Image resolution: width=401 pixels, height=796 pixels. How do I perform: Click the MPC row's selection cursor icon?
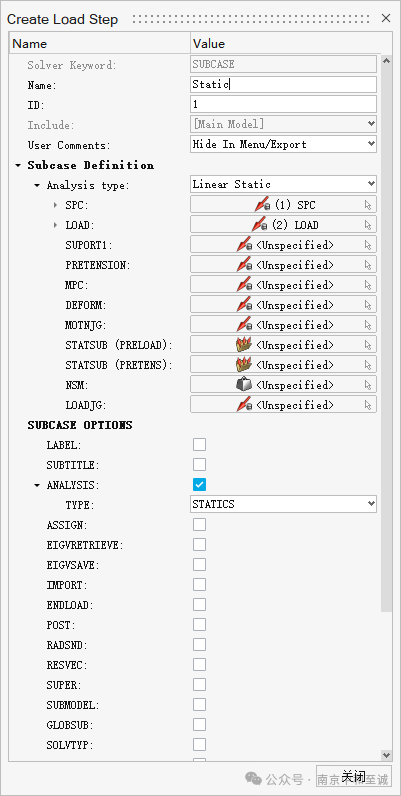click(x=368, y=285)
